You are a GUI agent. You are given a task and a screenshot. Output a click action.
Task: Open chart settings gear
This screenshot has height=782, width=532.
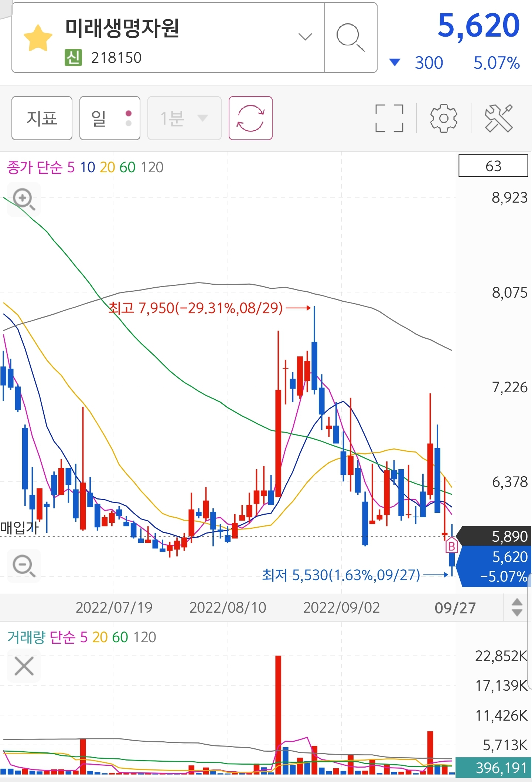coord(444,118)
